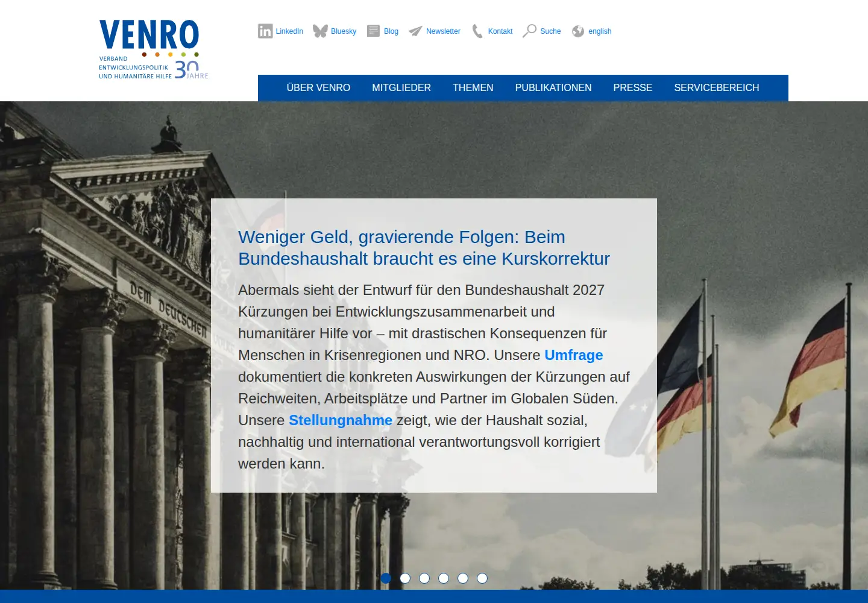Open the PUBLIKATIONEN menu
This screenshot has height=603, width=868.
pos(553,88)
